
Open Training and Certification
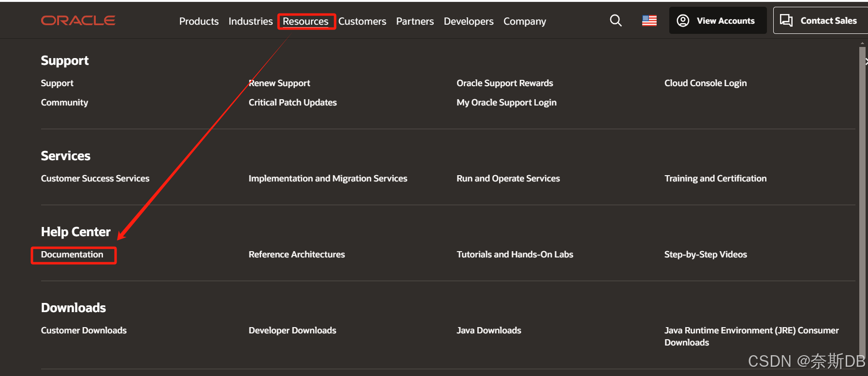pyautogui.click(x=715, y=179)
